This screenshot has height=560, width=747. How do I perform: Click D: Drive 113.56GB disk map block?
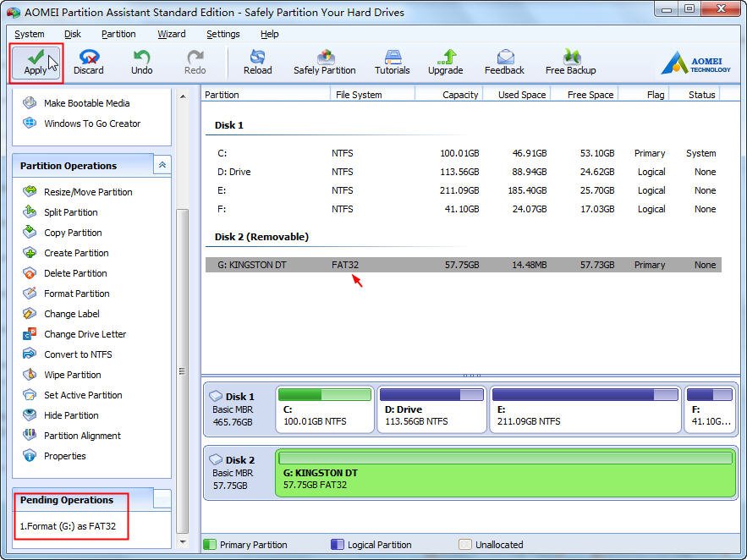click(431, 409)
